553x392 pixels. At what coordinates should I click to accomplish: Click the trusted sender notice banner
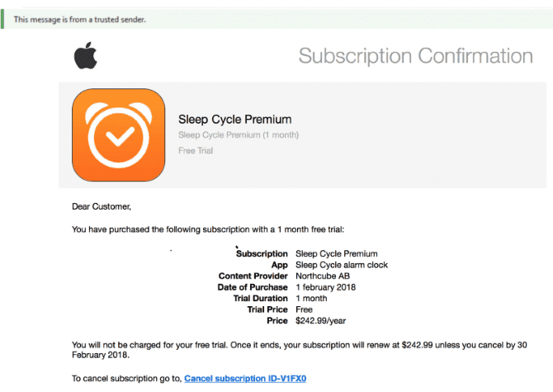[x=276, y=19]
